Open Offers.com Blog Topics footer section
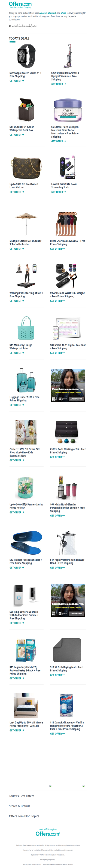Viewport: 109px width, 868px height. coord(24,816)
